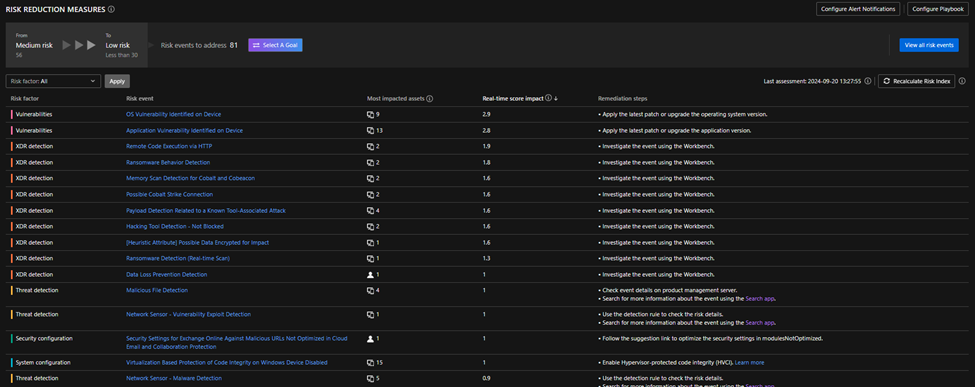The height and width of the screenshot is (387, 975).
Task: Click info icon next to Most impacted assets
Action: coord(430,98)
